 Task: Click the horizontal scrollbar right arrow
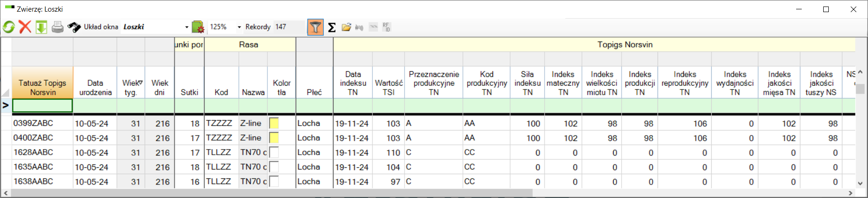point(850,193)
